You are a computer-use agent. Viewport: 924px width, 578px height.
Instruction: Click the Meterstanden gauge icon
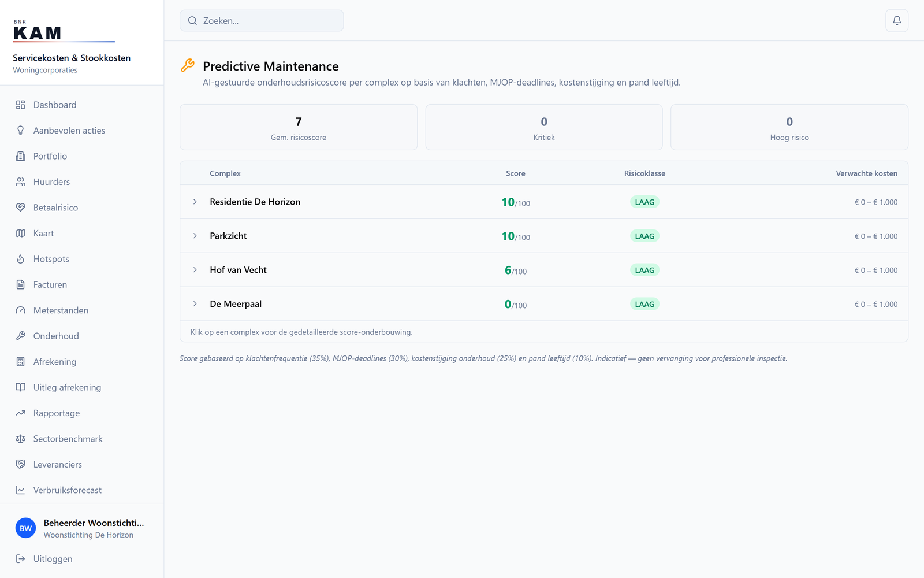coord(21,310)
